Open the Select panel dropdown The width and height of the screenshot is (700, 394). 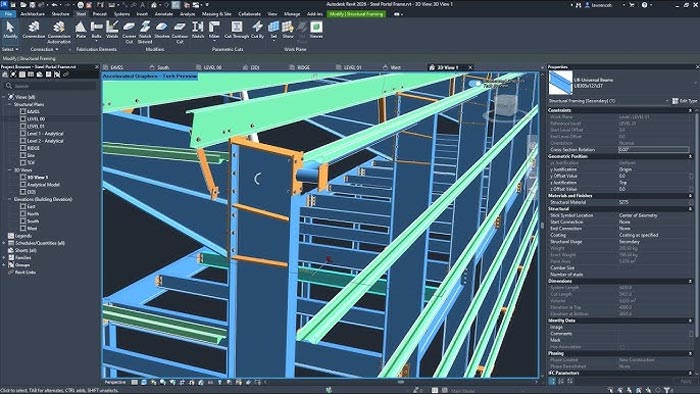(10, 49)
